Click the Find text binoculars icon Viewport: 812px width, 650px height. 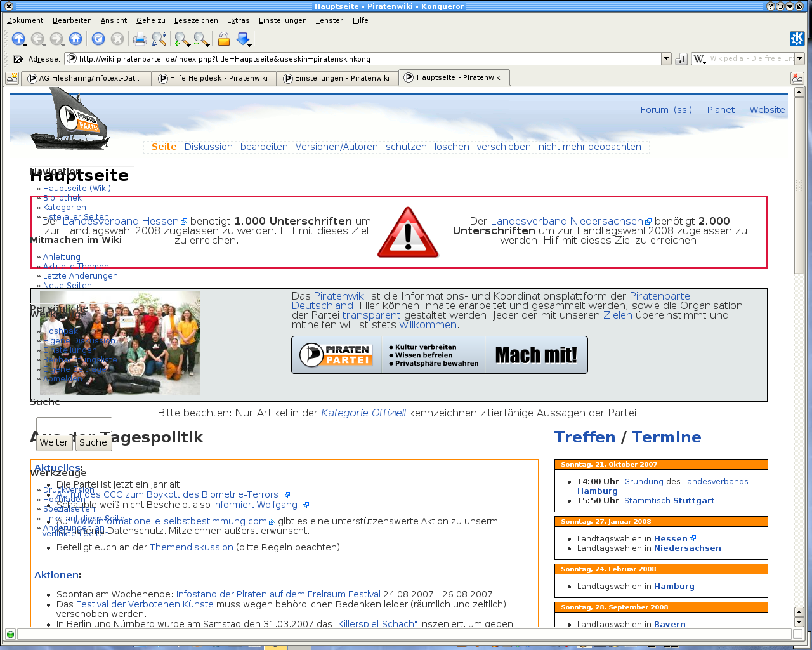[159, 39]
